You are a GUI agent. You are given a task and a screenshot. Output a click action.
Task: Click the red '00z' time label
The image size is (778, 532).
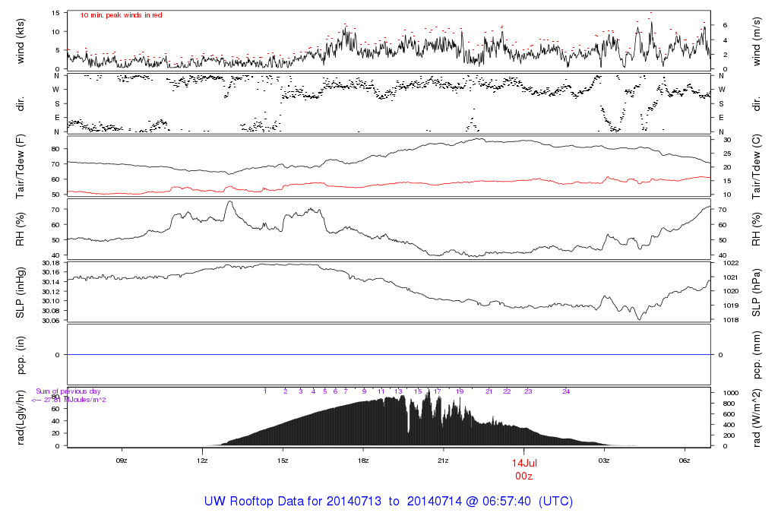click(524, 476)
